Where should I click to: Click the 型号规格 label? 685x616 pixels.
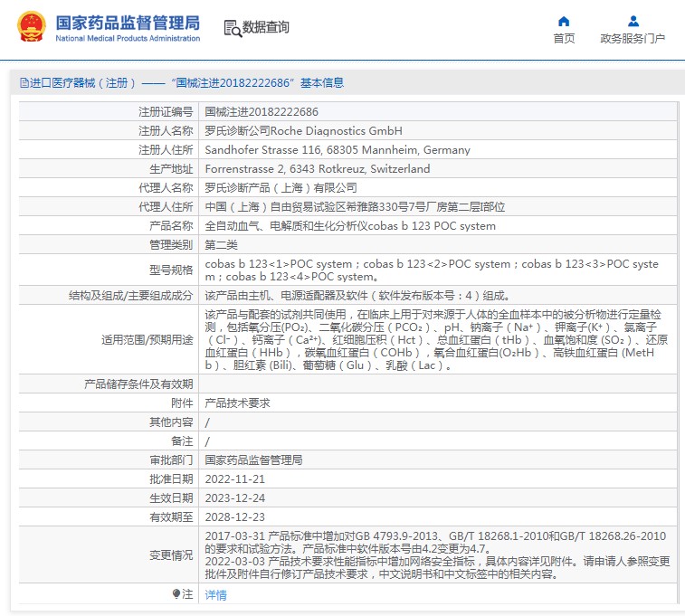[171, 270]
